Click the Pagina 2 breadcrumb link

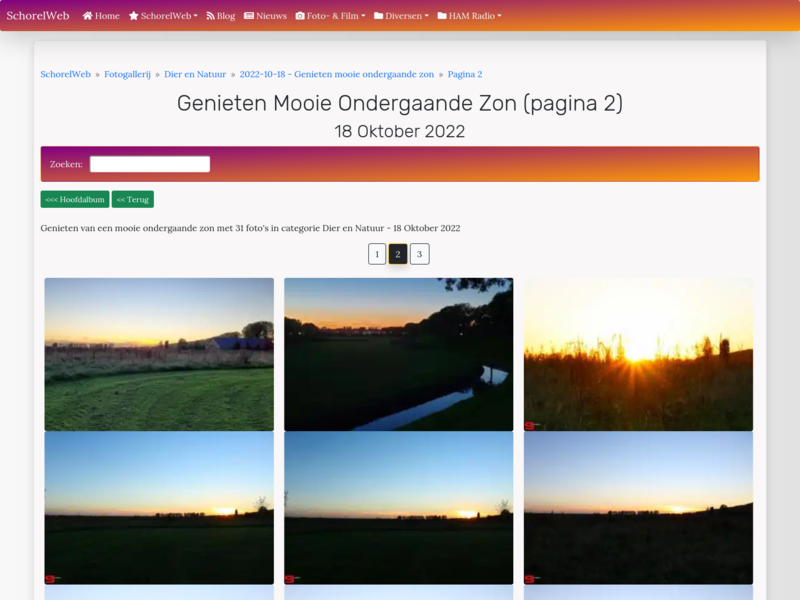(x=465, y=74)
